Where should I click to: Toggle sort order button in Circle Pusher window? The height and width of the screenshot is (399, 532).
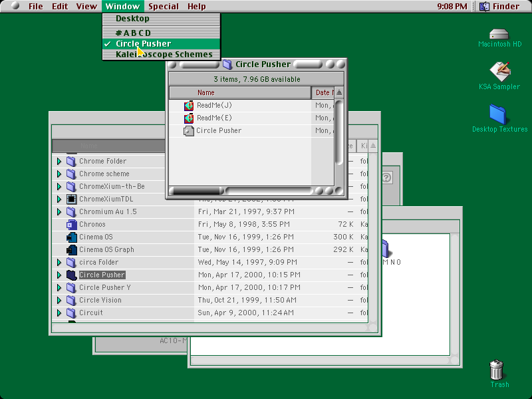[339, 92]
